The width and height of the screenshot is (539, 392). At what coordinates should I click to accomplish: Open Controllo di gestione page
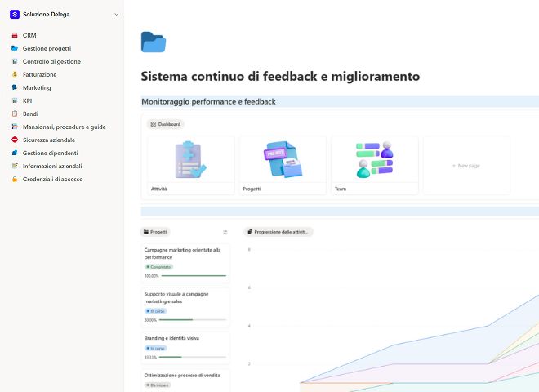point(51,61)
